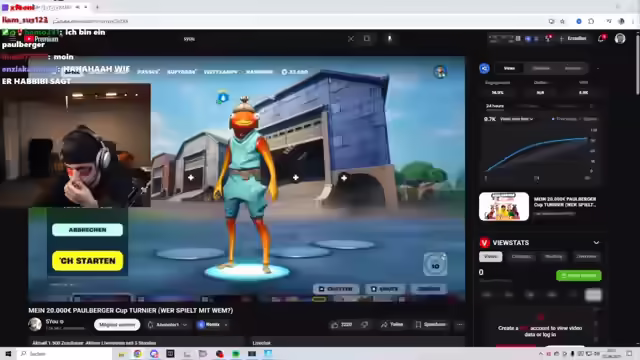Image resolution: width=640 pixels, height=360 pixels.
Task: Open the Paulberger Cup video thumbnail
Action: click(504, 207)
